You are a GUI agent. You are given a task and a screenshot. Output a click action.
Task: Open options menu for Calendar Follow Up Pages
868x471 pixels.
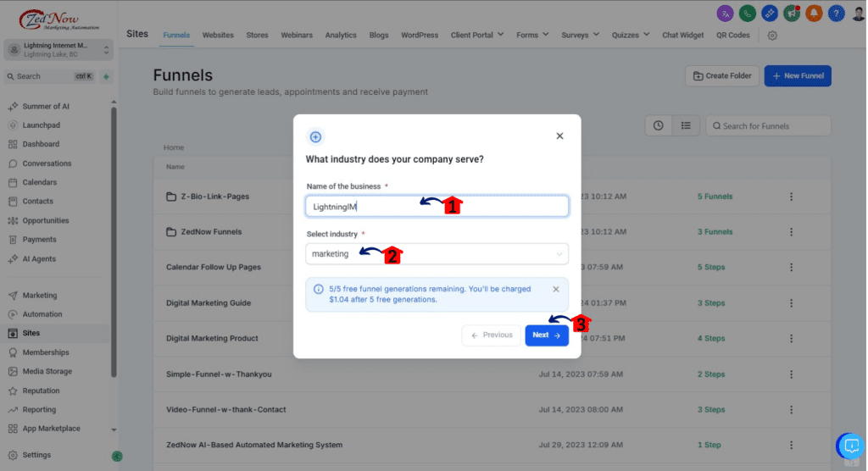pyautogui.click(x=792, y=268)
